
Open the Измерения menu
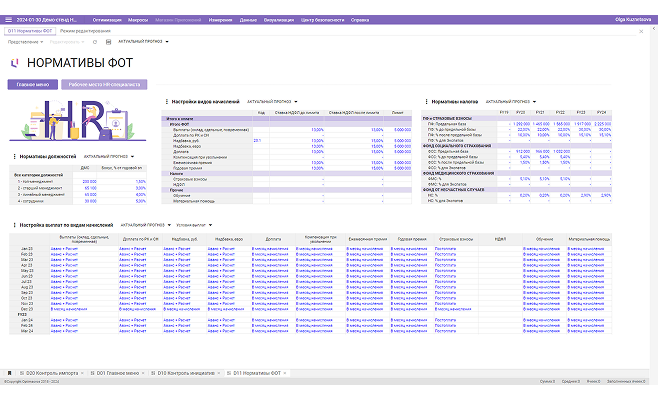[x=220, y=20]
